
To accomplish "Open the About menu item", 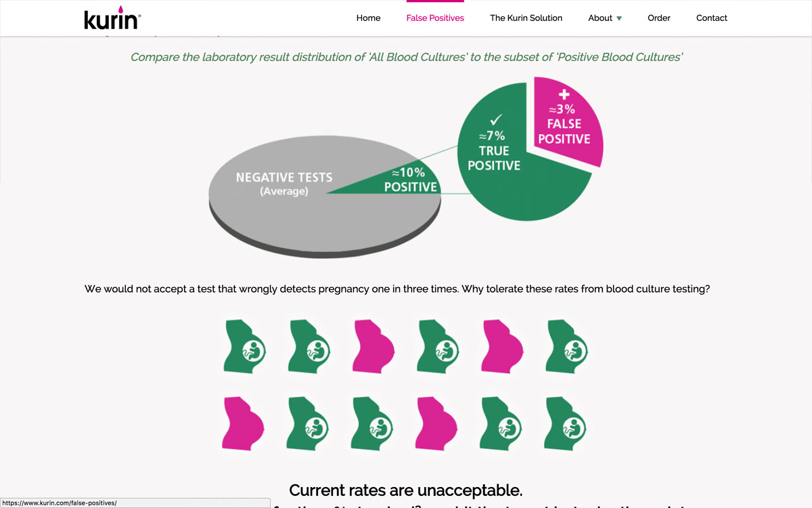I will coord(600,18).
